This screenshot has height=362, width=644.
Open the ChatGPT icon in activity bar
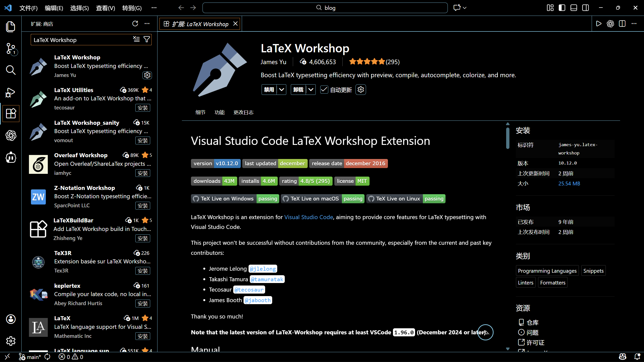pos(11,135)
